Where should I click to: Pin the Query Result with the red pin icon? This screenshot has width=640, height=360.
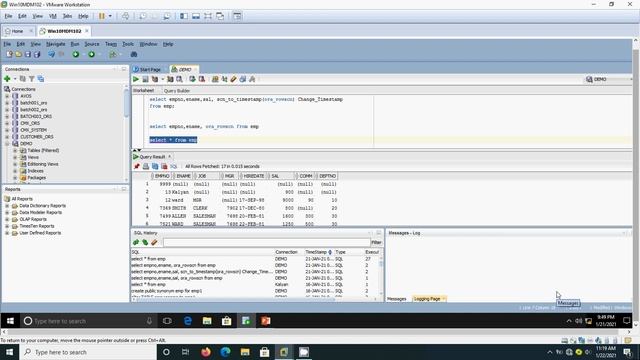click(x=137, y=166)
